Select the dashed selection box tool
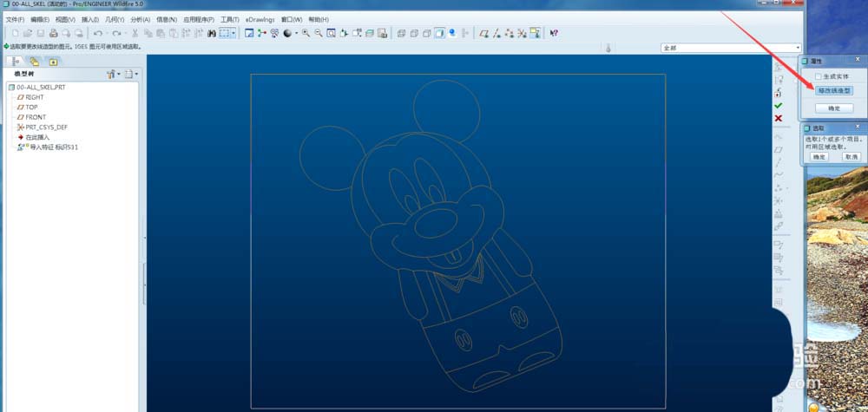 pyautogui.click(x=224, y=33)
